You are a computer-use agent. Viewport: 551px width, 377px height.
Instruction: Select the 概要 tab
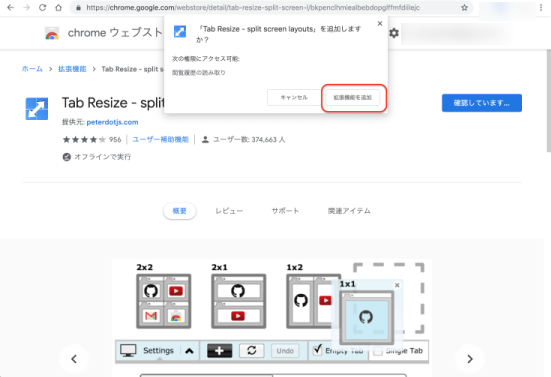point(180,211)
